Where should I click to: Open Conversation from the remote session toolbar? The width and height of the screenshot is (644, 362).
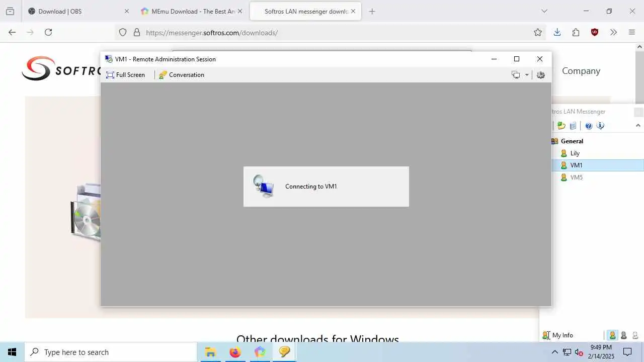coord(182,75)
